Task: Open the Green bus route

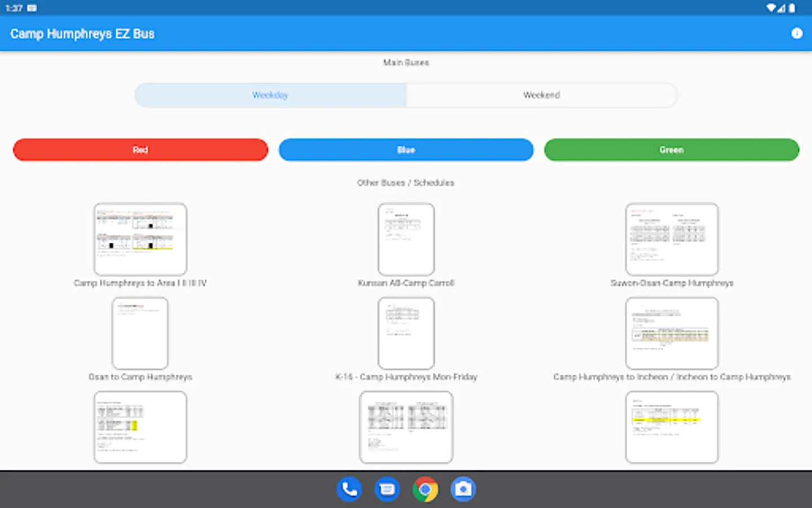Action: click(x=672, y=150)
